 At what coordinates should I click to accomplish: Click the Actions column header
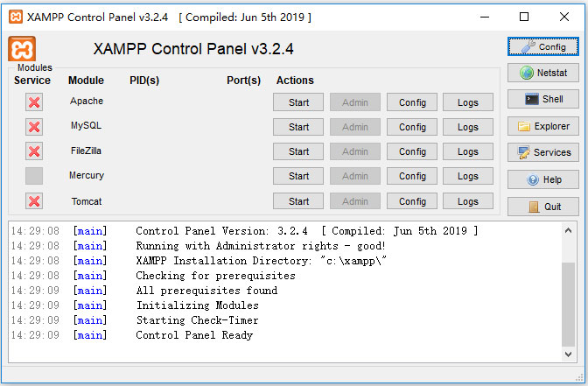click(x=295, y=81)
